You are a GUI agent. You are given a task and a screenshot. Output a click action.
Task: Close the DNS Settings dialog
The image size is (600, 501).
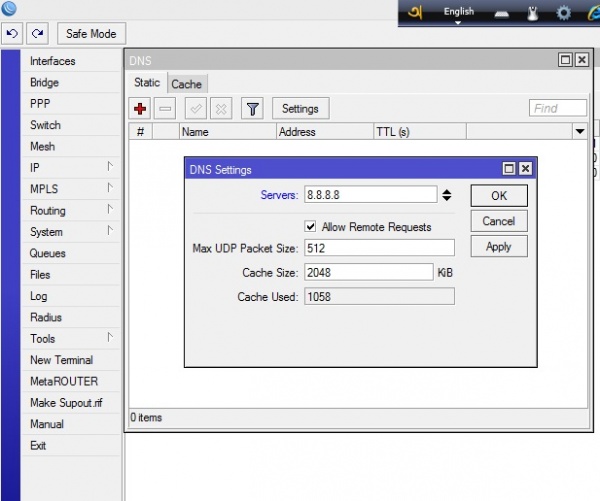coord(526,168)
